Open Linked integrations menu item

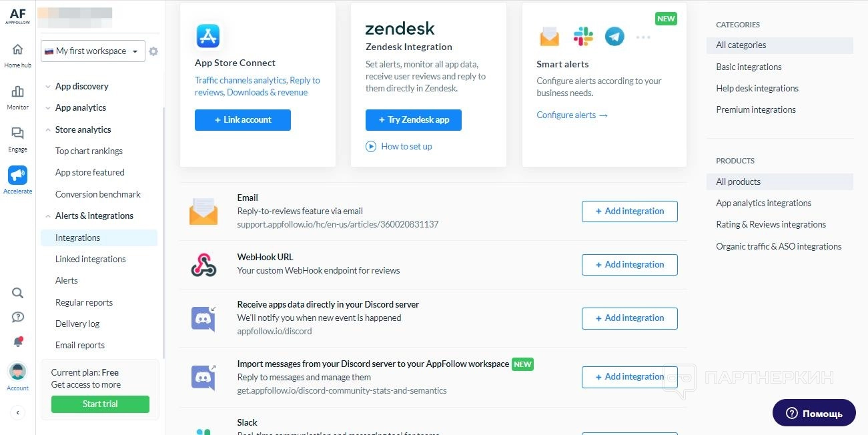pyautogui.click(x=90, y=259)
